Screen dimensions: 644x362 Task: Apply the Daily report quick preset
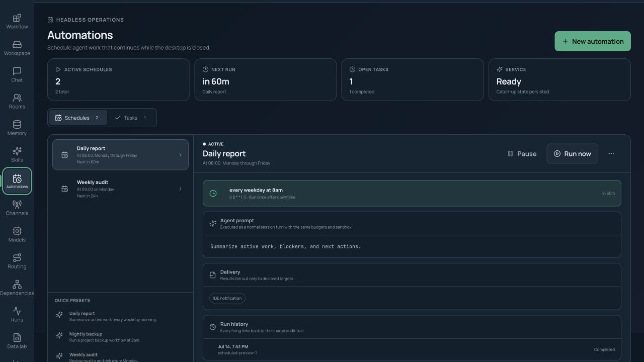[120, 316]
